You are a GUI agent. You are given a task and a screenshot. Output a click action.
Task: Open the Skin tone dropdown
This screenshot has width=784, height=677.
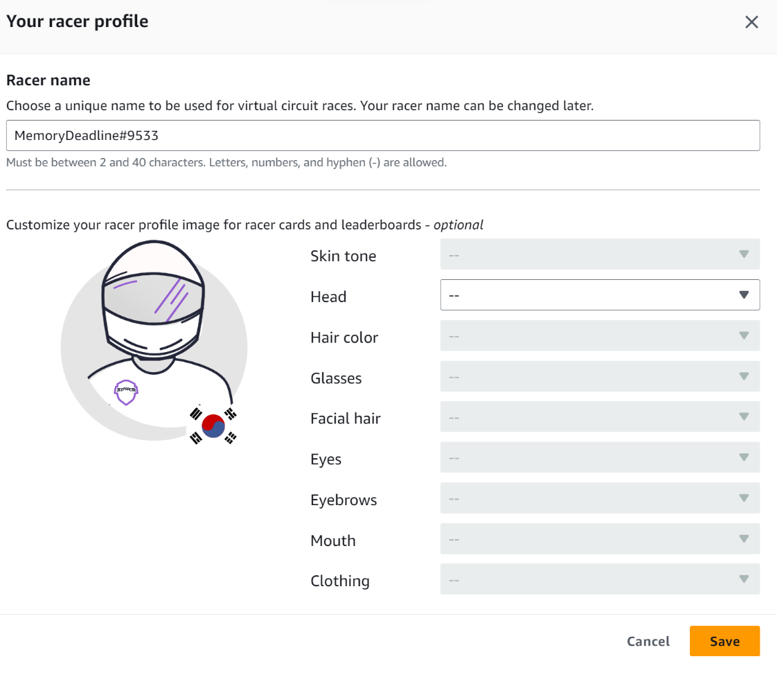click(x=600, y=254)
